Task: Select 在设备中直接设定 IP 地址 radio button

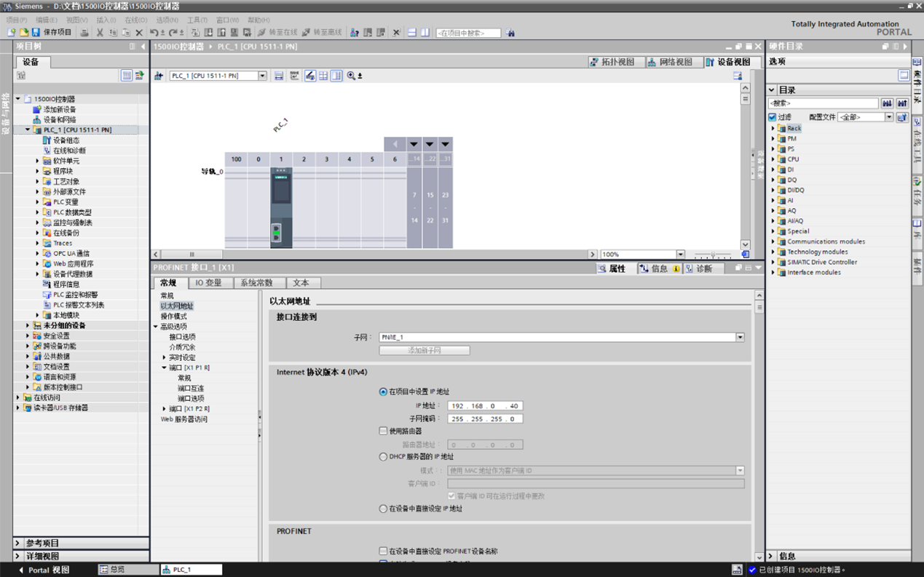Action: point(383,509)
